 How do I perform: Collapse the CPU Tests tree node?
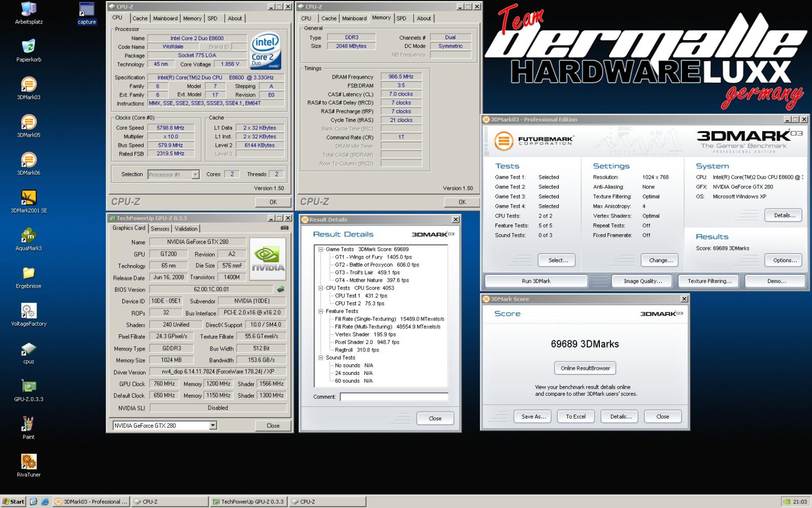tap(321, 288)
